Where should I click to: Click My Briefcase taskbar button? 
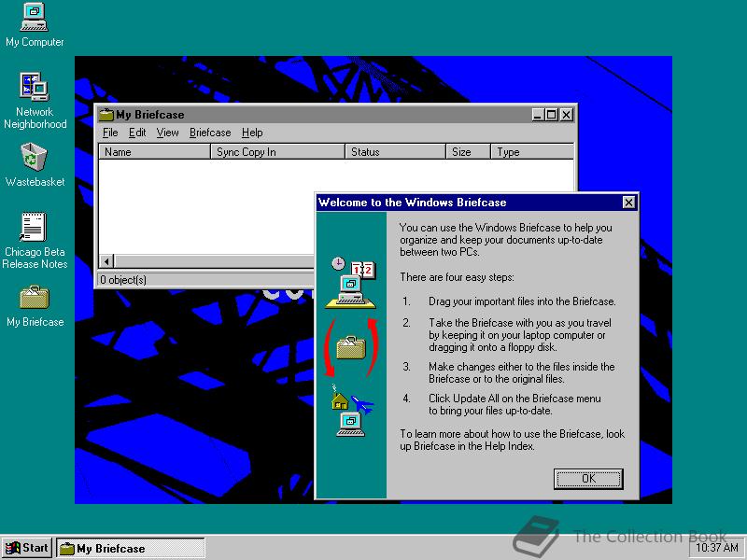tap(131, 548)
